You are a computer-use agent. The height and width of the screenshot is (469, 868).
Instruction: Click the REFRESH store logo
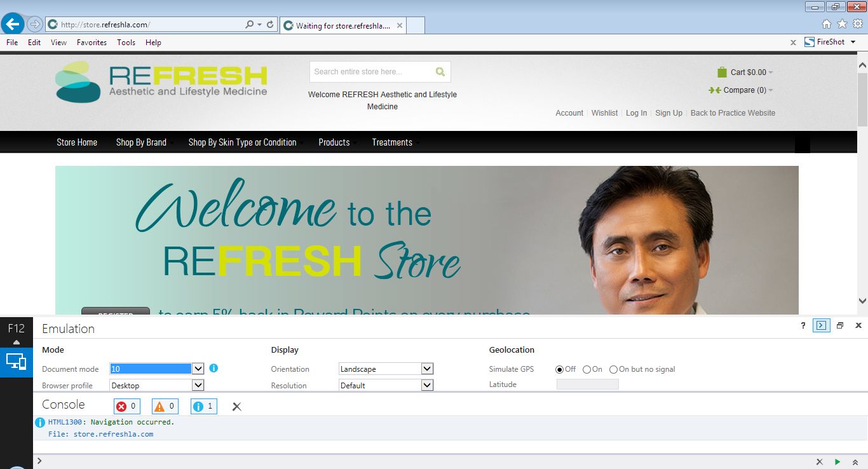point(161,82)
